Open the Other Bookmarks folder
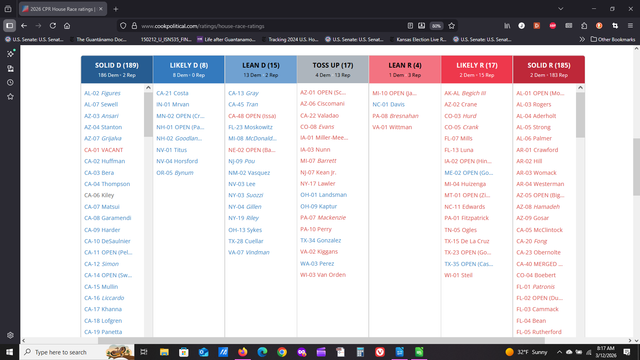This screenshot has height=360, width=640. click(613, 40)
